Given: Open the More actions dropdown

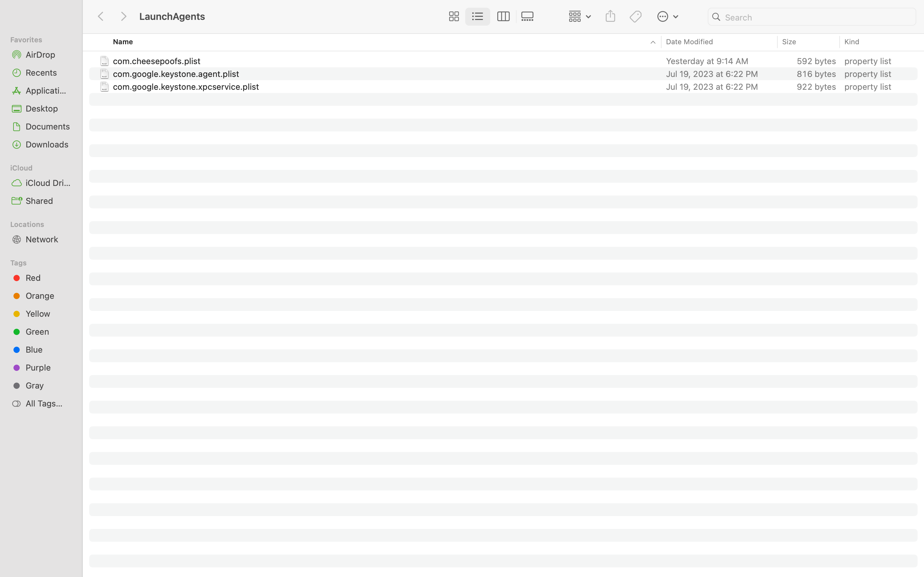Looking at the screenshot, I should tap(667, 16).
